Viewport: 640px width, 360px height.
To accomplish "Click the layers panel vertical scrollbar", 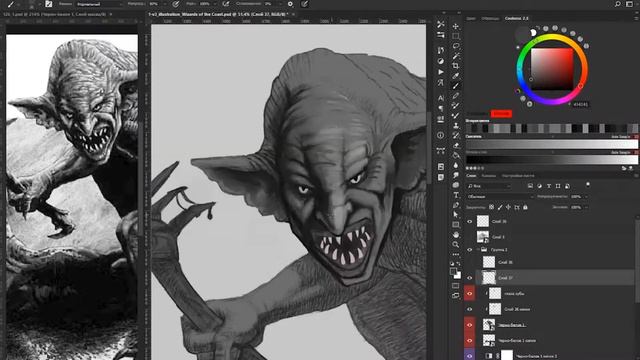I will (x=638, y=261).
